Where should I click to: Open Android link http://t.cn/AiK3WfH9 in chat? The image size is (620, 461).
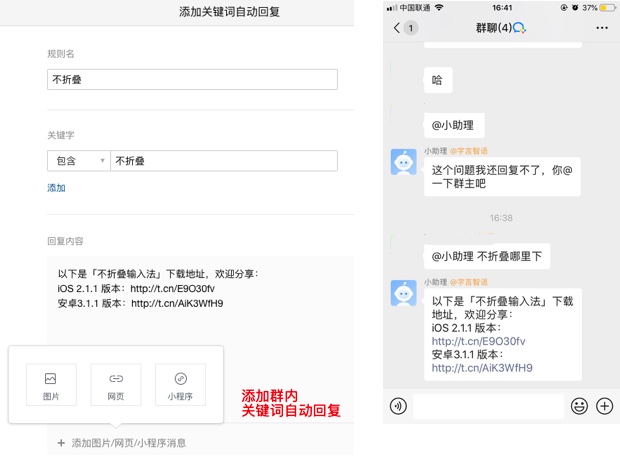coord(482,367)
